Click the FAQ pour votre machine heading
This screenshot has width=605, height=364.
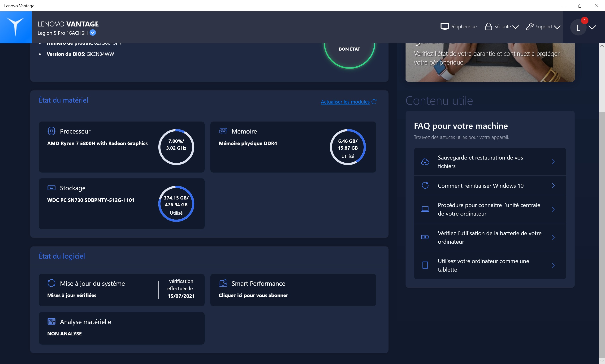coord(461,126)
